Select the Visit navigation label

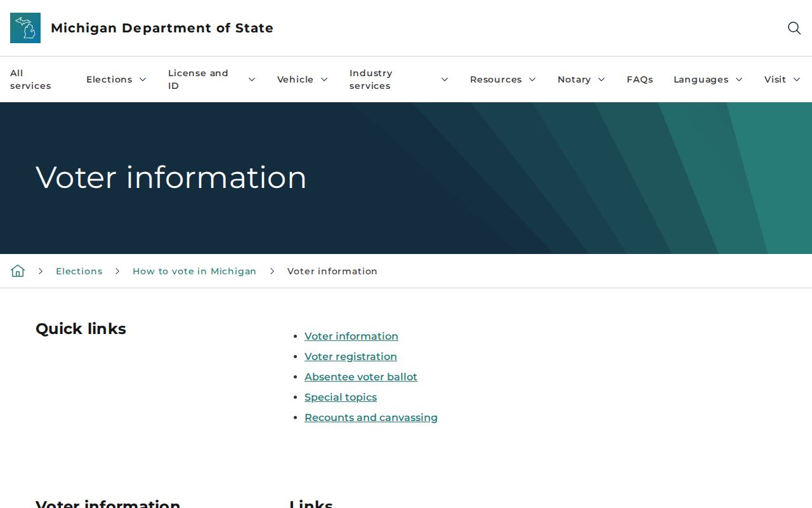click(775, 79)
